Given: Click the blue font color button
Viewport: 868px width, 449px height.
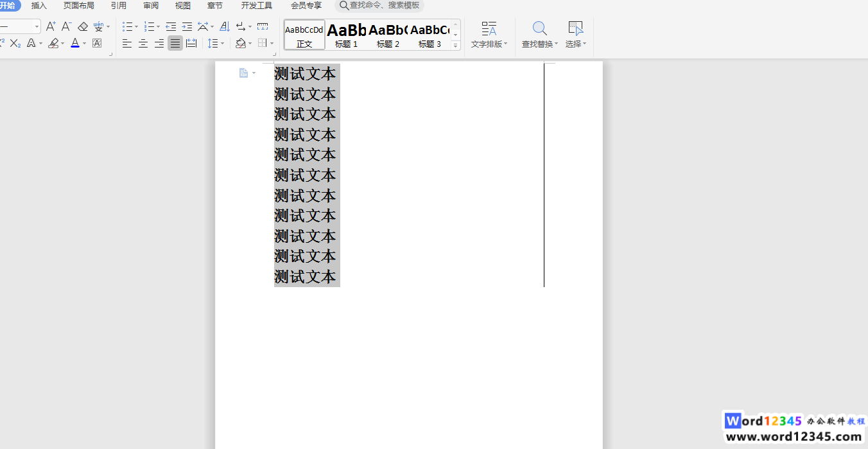Looking at the screenshot, I should point(75,43).
